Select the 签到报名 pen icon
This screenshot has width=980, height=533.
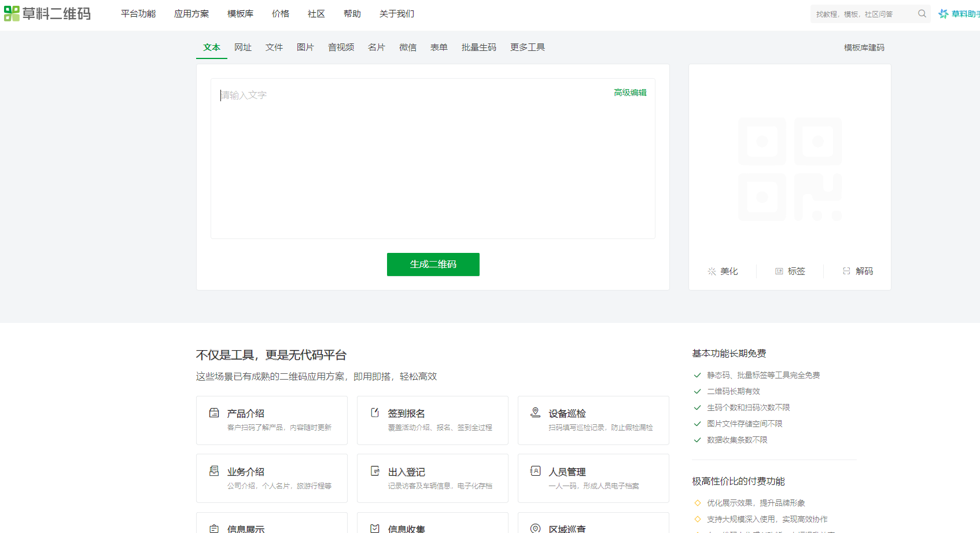(374, 413)
